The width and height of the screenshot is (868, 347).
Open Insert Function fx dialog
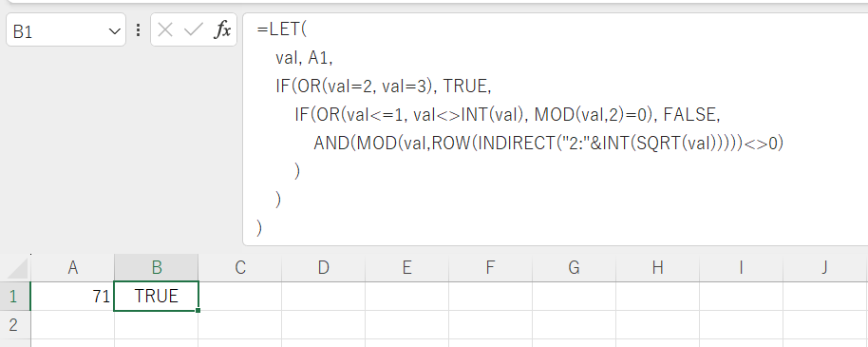click(x=222, y=29)
